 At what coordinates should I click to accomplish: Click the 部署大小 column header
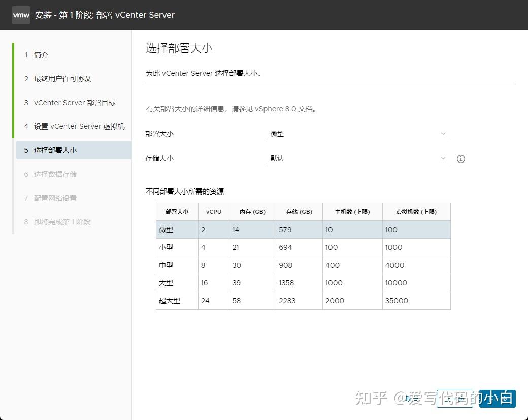pos(177,212)
